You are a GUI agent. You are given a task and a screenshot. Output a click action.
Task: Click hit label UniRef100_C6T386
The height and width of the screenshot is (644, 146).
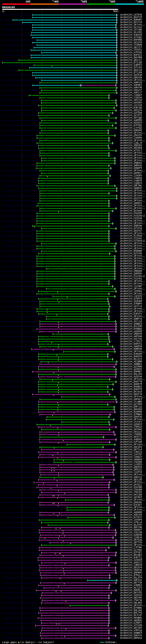click(x=131, y=30)
